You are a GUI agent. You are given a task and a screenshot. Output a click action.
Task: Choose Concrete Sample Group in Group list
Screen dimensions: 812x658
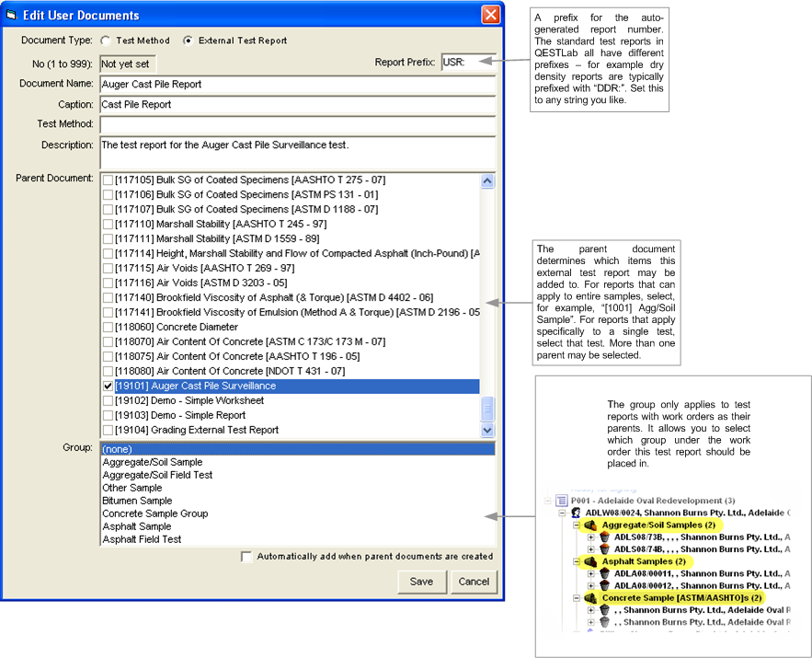pyautogui.click(x=154, y=514)
